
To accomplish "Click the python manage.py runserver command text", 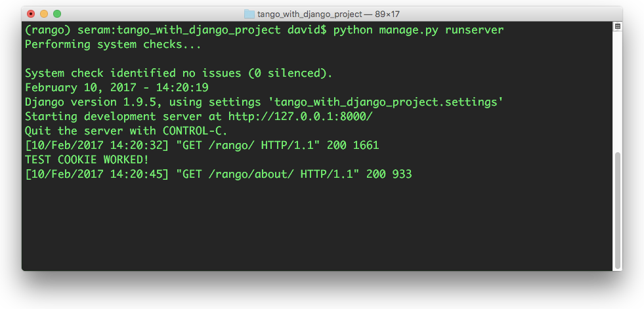I will click(x=419, y=30).
